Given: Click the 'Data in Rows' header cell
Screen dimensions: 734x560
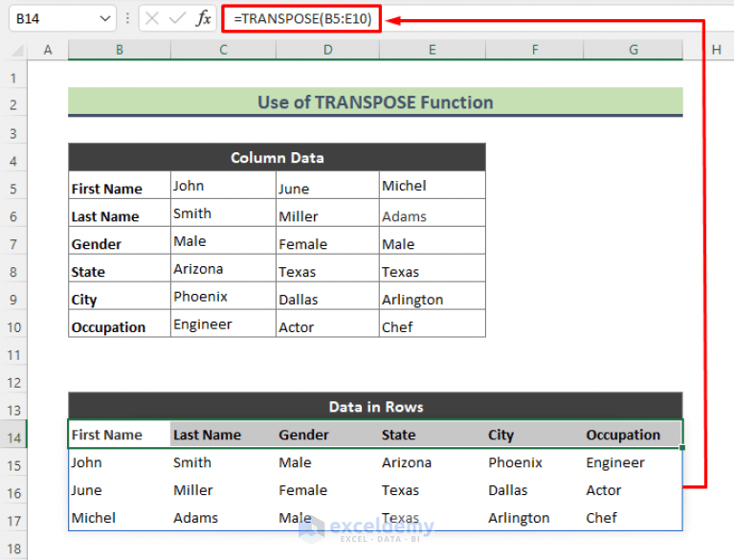Looking at the screenshot, I should (x=375, y=407).
